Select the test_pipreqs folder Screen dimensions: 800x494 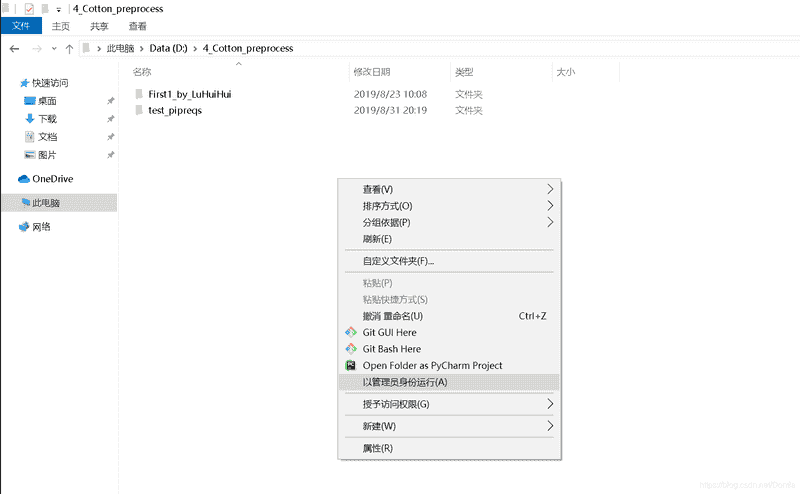pyautogui.click(x=174, y=110)
